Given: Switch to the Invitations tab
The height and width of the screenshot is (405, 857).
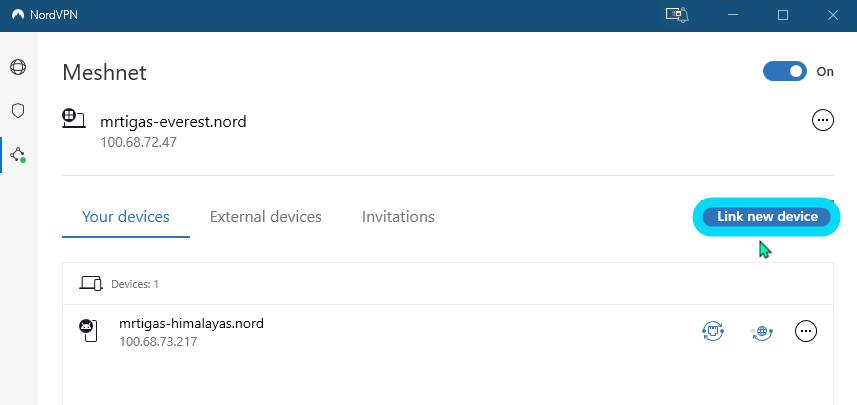Looking at the screenshot, I should click(x=398, y=217).
